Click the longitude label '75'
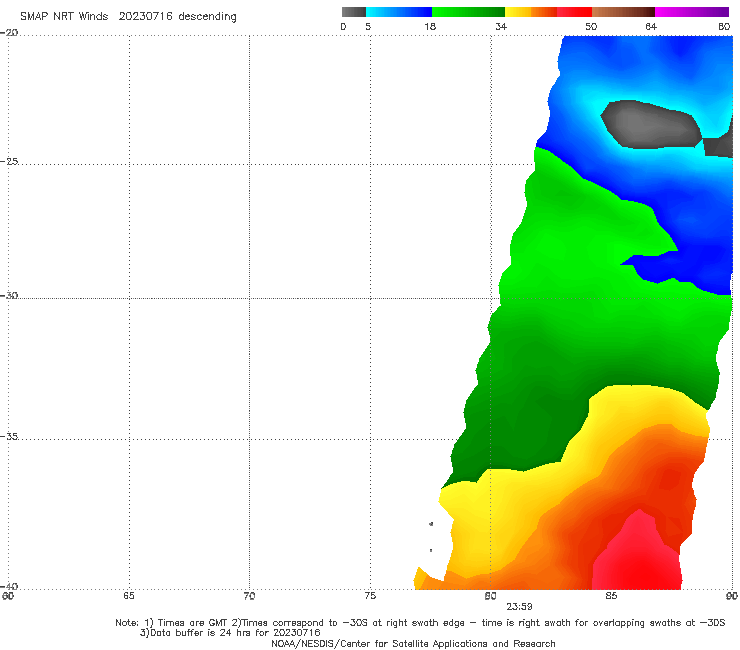The width and height of the screenshot is (740, 650). 370,596
